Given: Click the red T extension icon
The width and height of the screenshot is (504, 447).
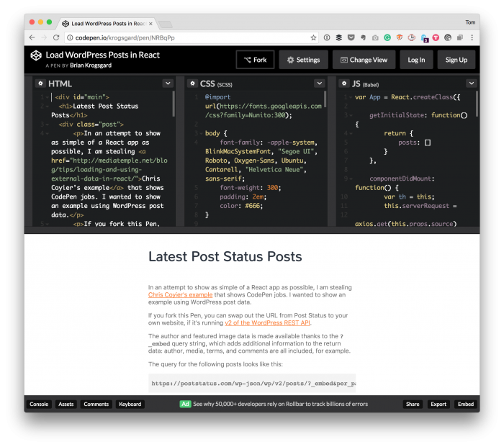Looking at the screenshot, I should pos(436,37).
